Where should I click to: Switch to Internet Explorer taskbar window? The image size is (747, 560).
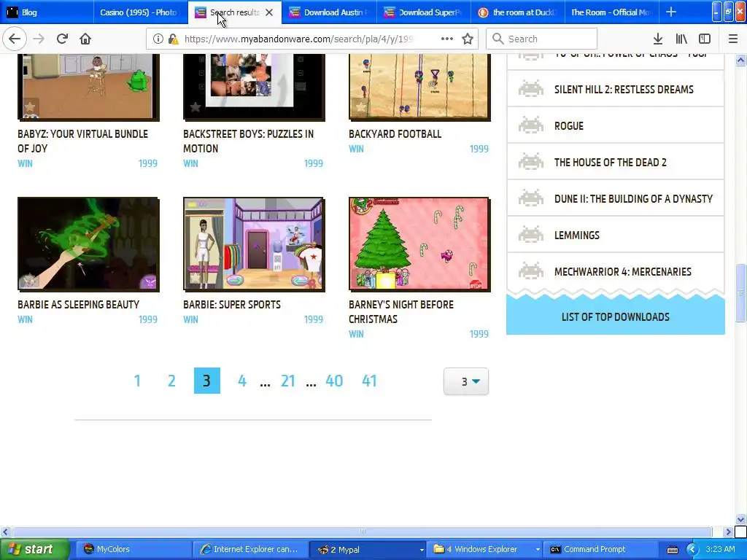[x=251, y=550]
